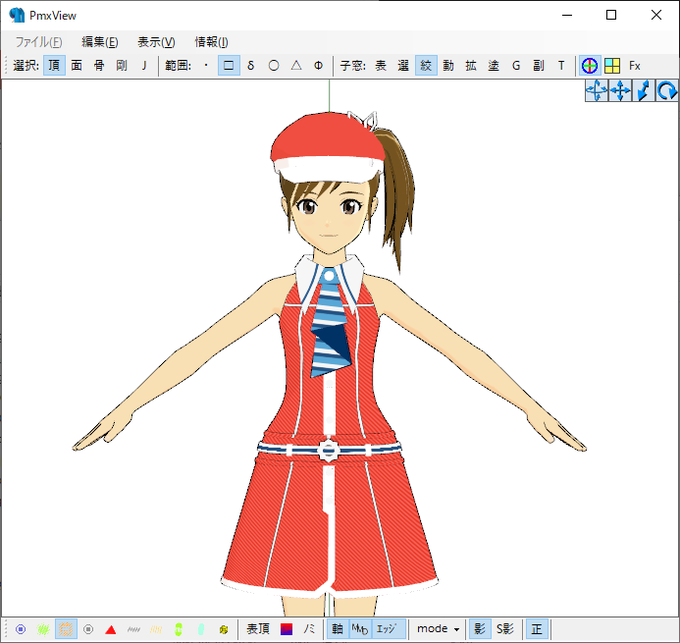Toggle yellow slanted lines display icon

pos(156,629)
